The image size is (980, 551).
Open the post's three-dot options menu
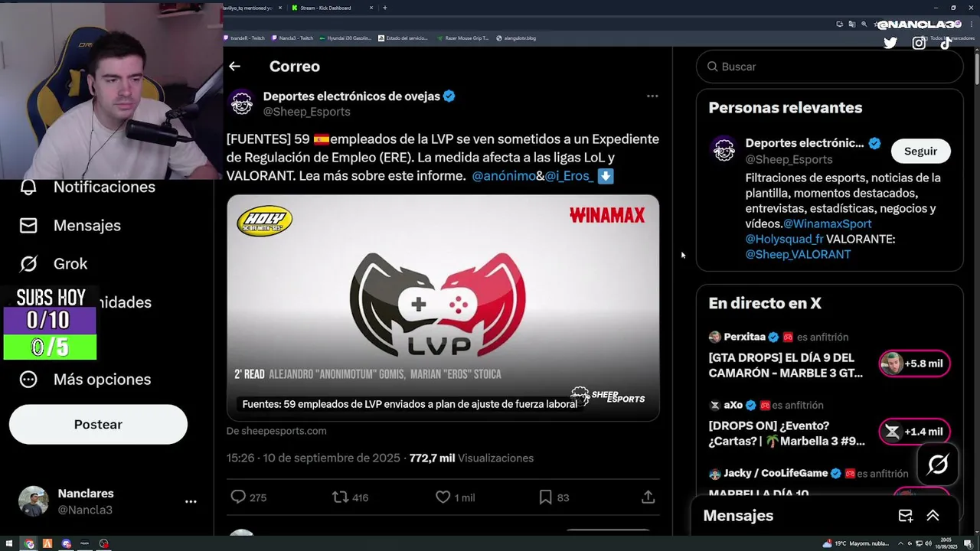pyautogui.click(x=652, y=96)
